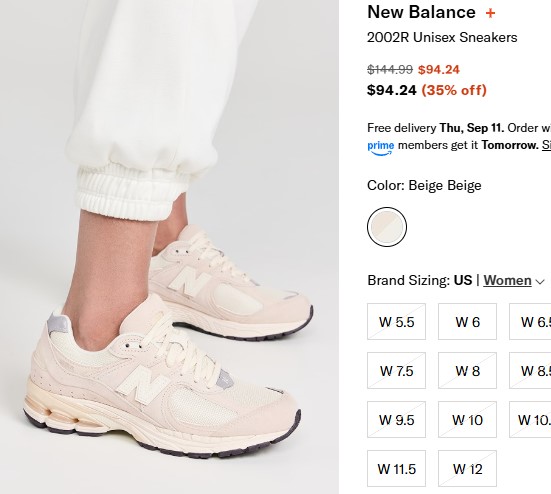The height and width of the screenshot is (494, 551).
Task: Click the sneaker product photo
Action: pos(169,247)
